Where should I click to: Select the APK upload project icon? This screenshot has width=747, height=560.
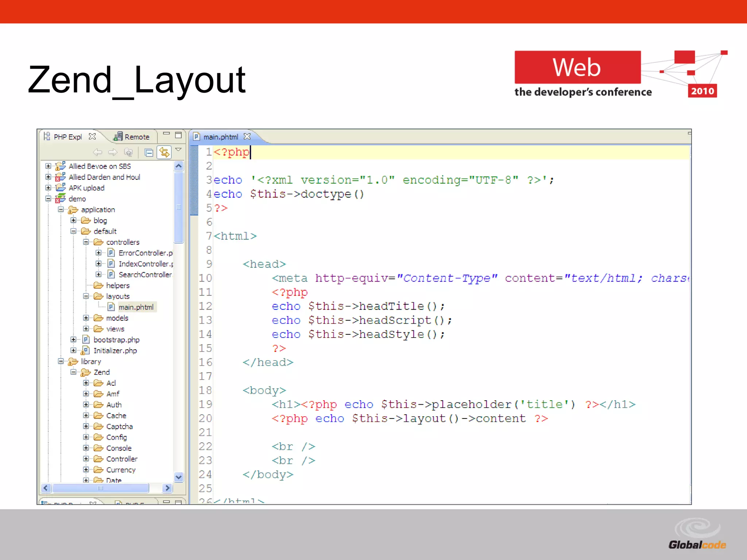pyautogui.click(x=60, y=187)
